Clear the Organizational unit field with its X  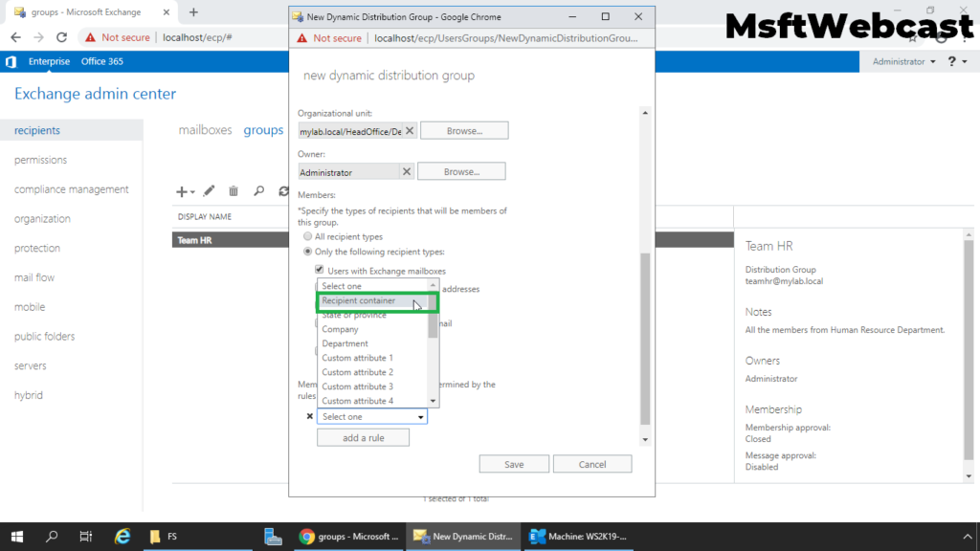pos(410,130)
